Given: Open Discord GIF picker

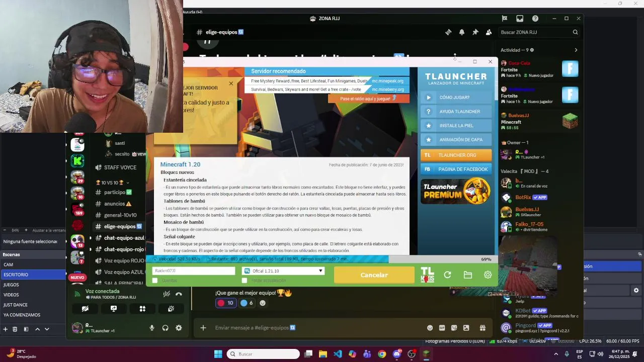Looking at the screenshot, I should point(442,328).
